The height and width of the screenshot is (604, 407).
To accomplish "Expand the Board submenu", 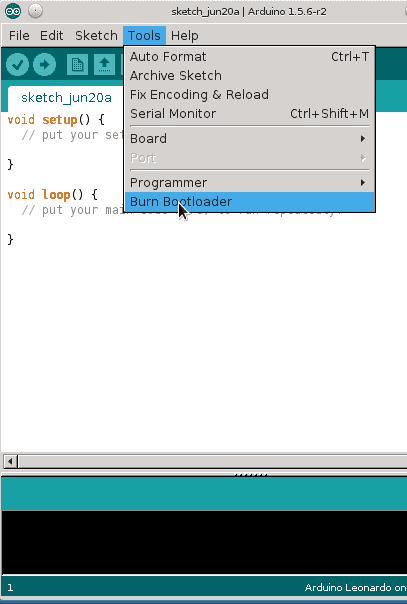I will click(x=250, y=139).
